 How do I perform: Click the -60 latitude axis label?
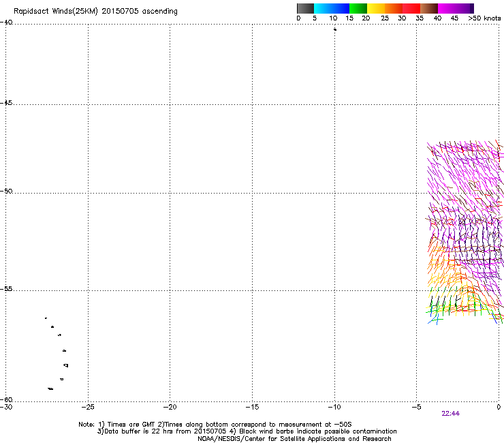(x=6, y=399)
